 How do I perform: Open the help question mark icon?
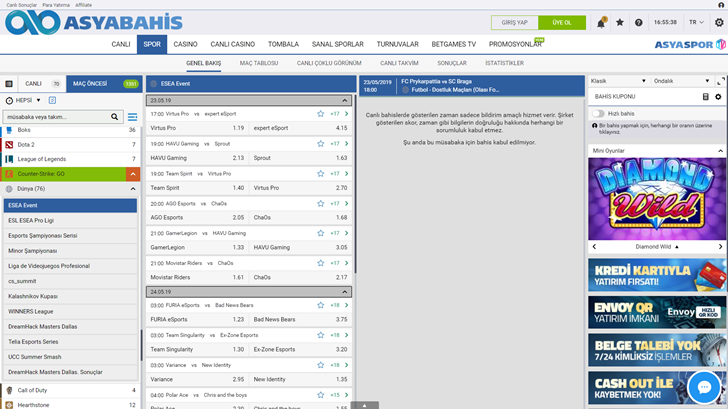pyautogui.click(x=639, y=22)
